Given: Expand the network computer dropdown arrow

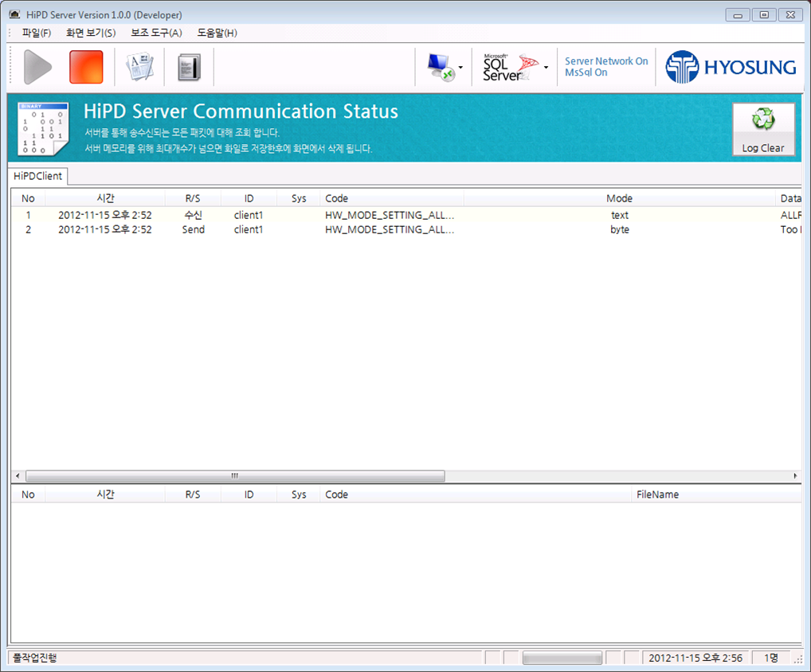Looking at the screenshot, I should (x=460, y=68).
